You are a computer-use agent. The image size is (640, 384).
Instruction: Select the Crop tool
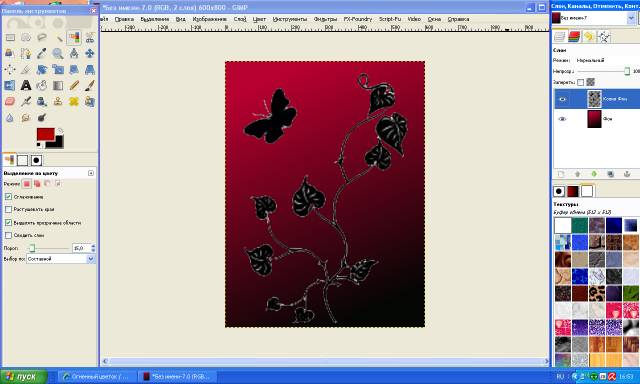pos(26,69)
